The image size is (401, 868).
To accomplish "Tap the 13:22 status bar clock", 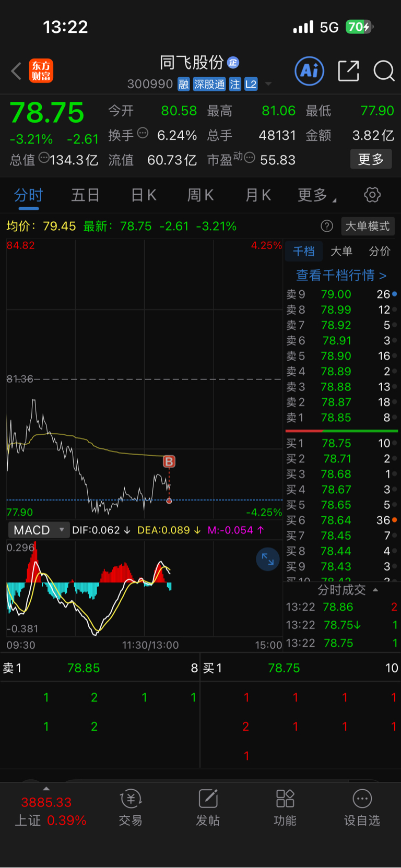I will click(65, 27).
